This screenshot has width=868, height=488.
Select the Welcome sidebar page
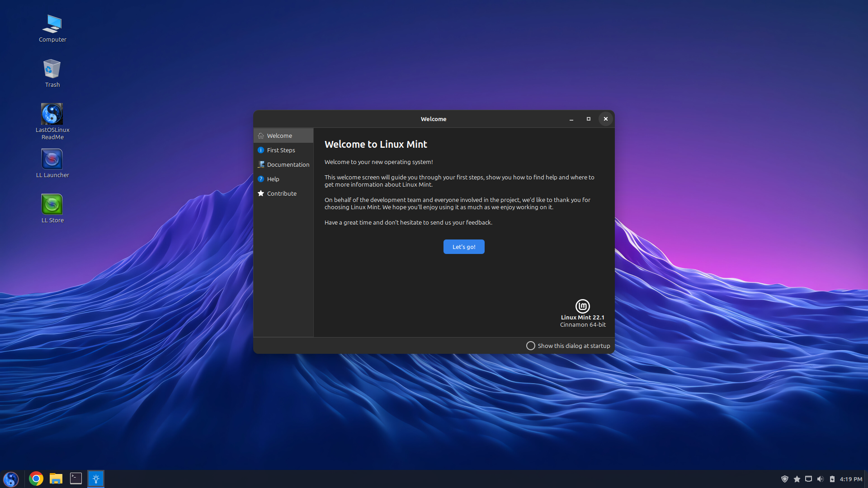[x=283, y=136]
